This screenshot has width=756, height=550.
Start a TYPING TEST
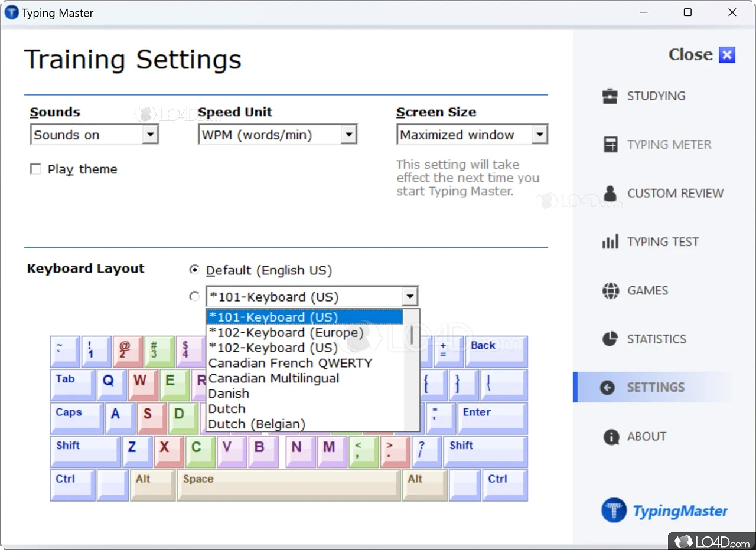tap(663, 241)
